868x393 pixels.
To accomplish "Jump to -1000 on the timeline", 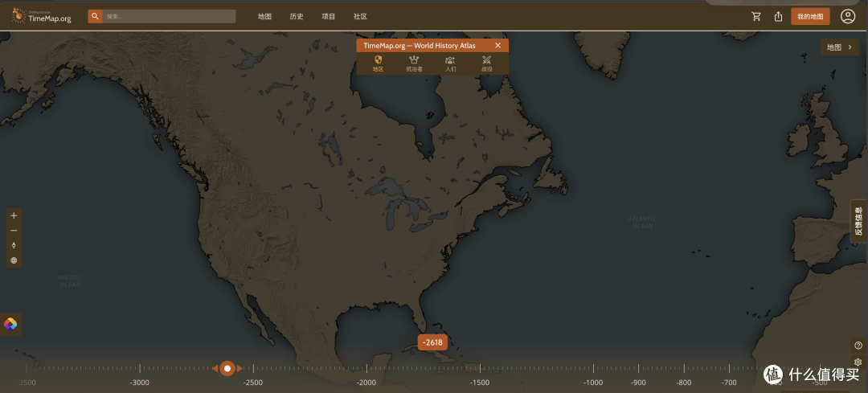I will pos(593,383).
